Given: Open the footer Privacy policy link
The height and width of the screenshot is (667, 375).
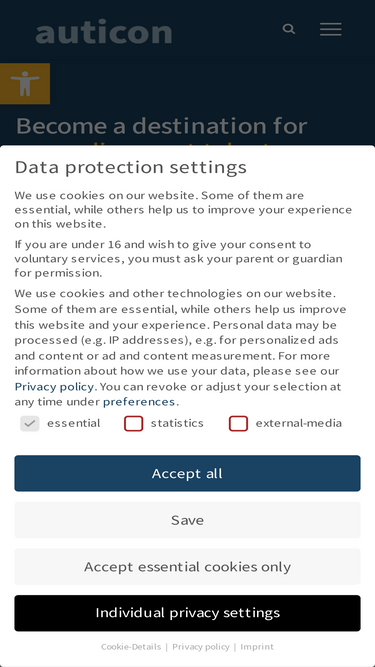Looking at the screenshot, I should point(201,647).
